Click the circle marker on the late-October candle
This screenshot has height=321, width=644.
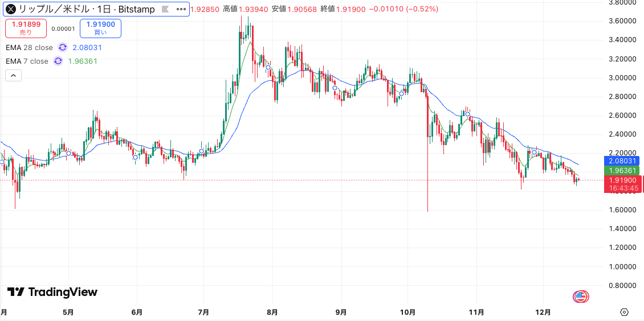point(467,114)
